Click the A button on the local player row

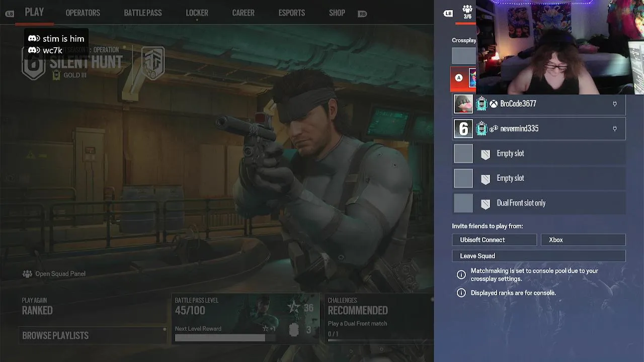[x=458, y=78]
